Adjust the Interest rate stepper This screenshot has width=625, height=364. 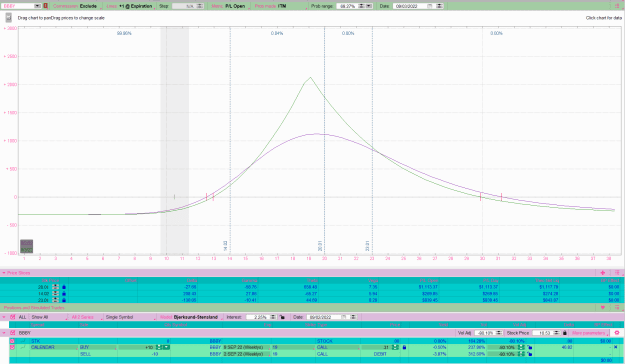[273, 317]
